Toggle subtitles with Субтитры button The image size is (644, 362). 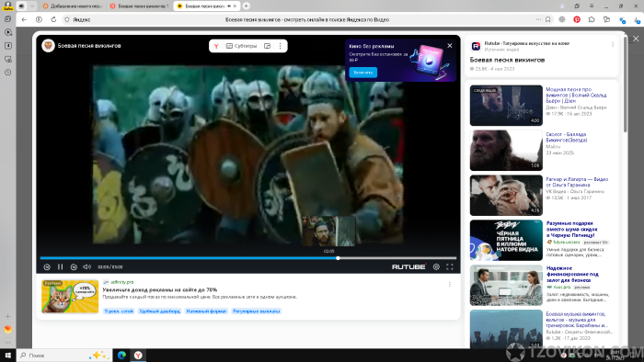(241, 46)
